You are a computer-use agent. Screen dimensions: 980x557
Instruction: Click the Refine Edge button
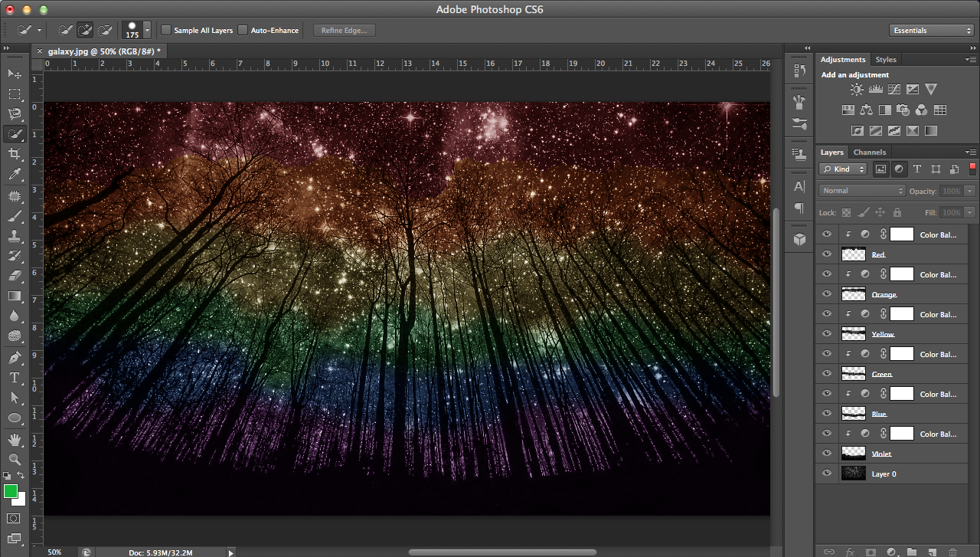(x=345, y=31)
